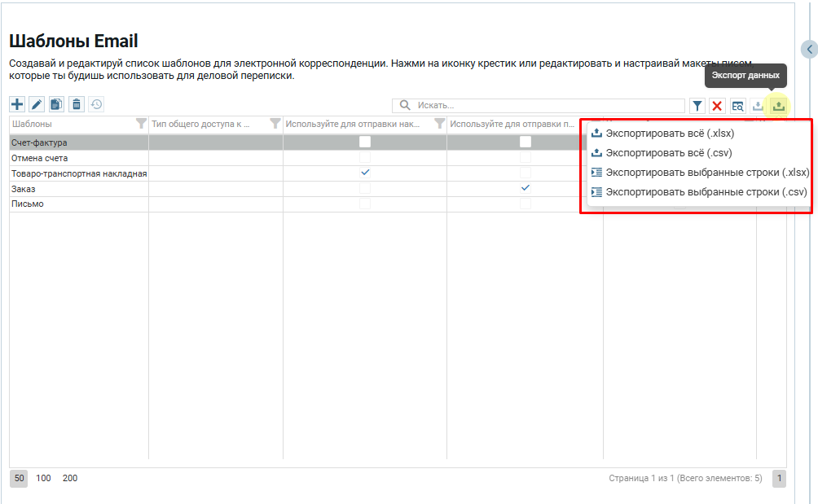Choose Экспортировать выбранные строки (.csv)

pos(706,192)
